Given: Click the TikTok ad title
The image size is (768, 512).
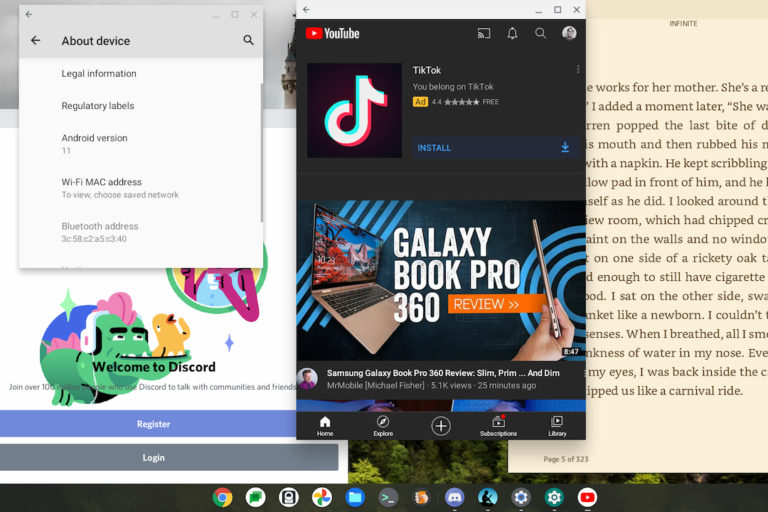Looking at the screenshot, I should [427, 70].
